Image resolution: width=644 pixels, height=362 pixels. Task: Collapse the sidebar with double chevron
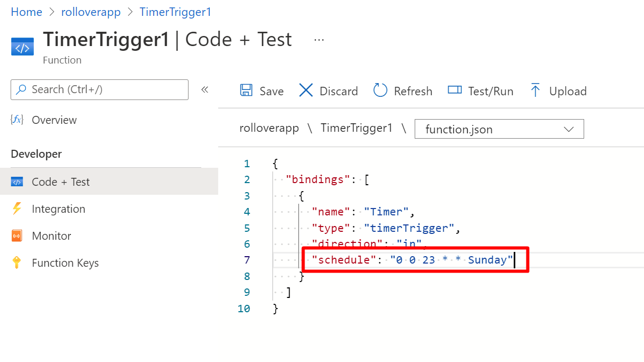point(205,89)
